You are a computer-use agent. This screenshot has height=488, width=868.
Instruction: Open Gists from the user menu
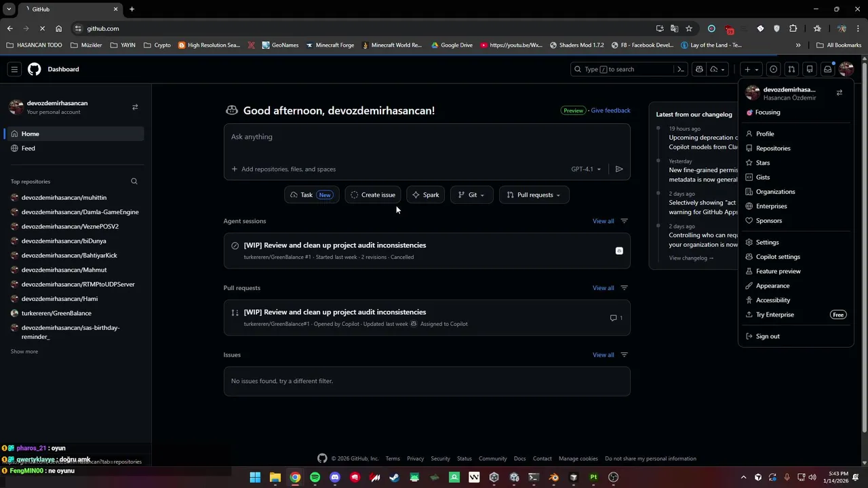[795, 178]
